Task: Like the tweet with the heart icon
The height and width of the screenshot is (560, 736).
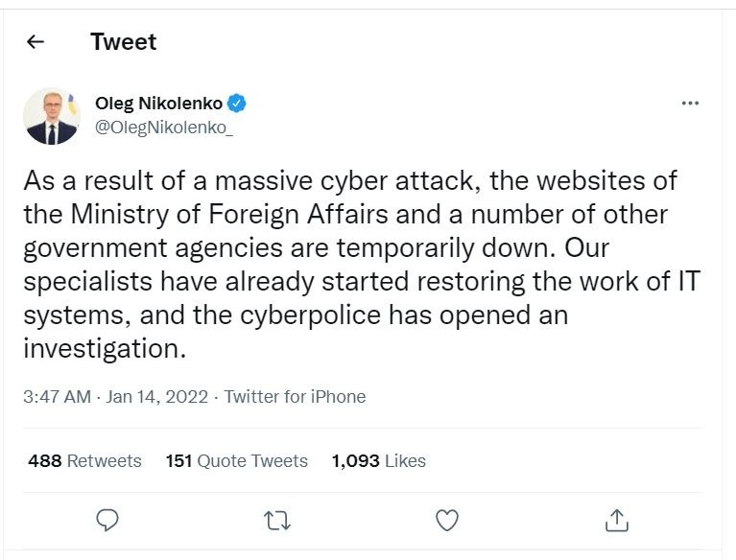Action: [x=446, y=520]
